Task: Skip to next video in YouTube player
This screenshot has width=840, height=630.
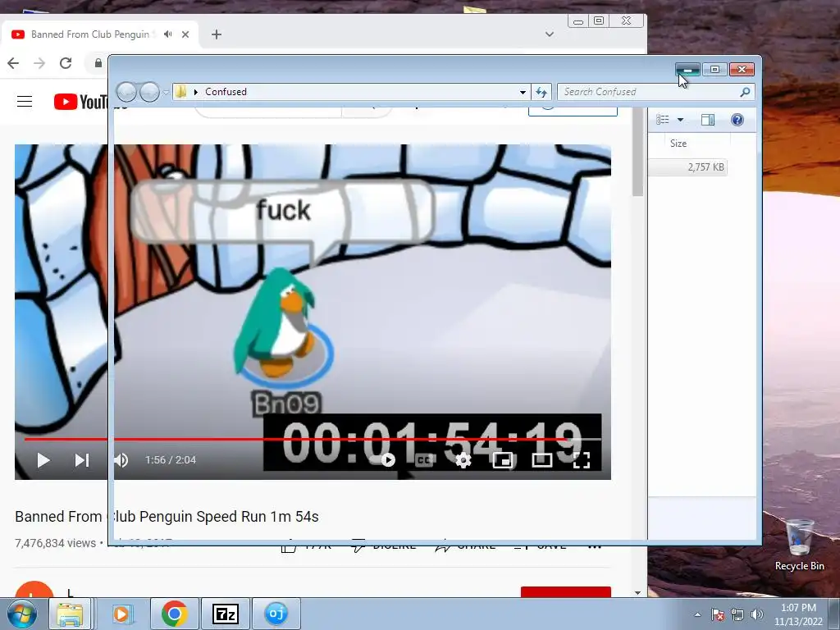Action: pyautogui.click(x=81, y=460)
